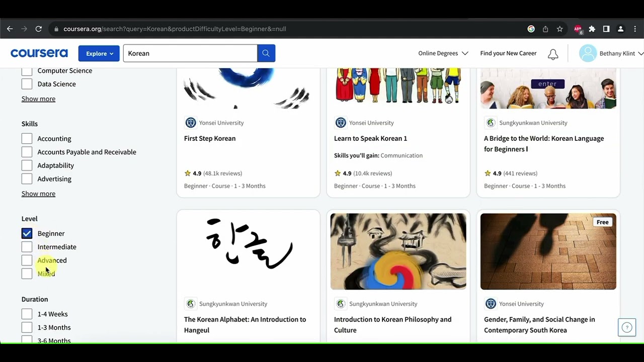Screen dimensions: 644x362
Task: Open the Chrome three-dot menu
Action: 635,29
